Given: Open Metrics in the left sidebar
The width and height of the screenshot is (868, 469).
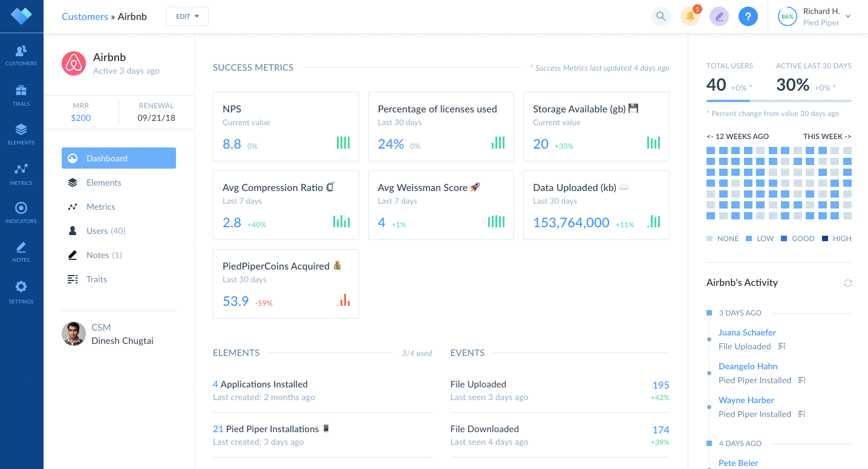Looking at the screenshot, I should (x=21, y=174).
